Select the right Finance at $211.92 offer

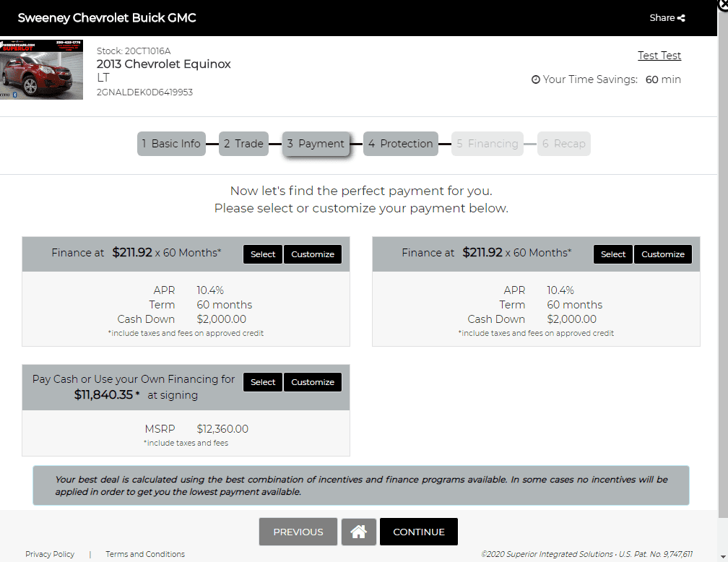click(x=613, y=254)
